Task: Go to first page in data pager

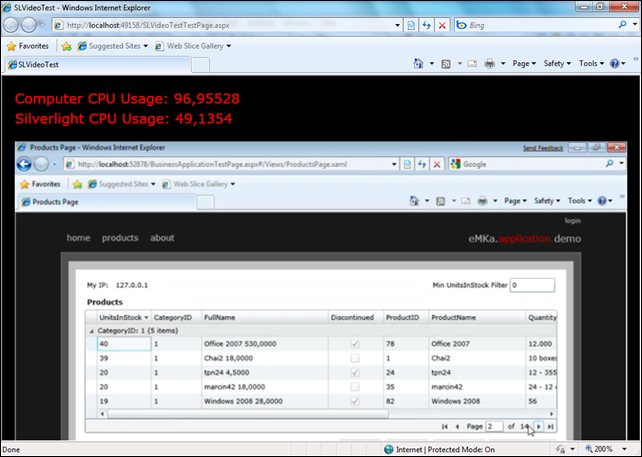Action: pyautogui.click(x=445, y=427)
